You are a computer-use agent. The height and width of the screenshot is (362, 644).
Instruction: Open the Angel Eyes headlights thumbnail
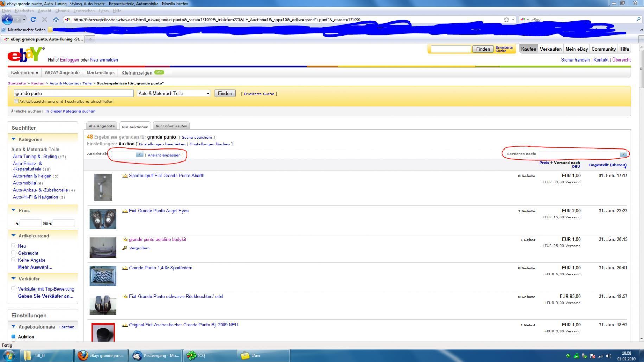[103, 219]
